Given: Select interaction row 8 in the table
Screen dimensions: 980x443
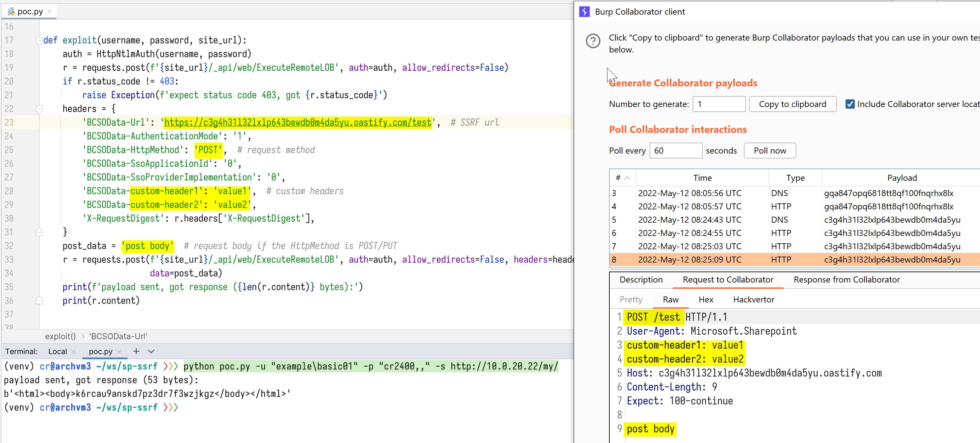Looking at the screenshot, I should pos(723,259).
